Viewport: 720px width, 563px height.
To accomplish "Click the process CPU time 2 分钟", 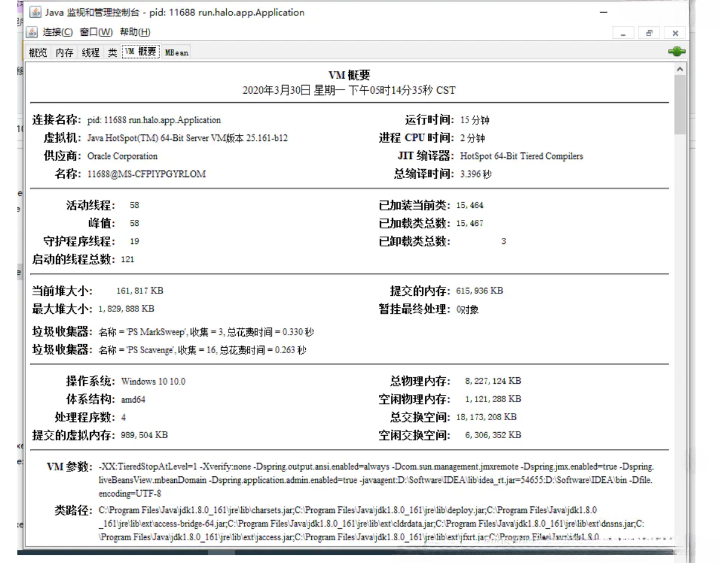I will click(472, 138).
